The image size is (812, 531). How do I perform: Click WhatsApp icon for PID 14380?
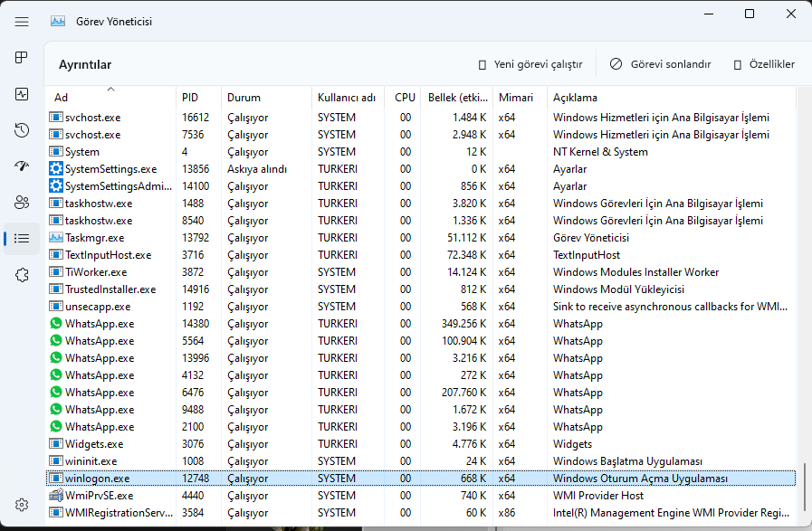tap(56, 324)
